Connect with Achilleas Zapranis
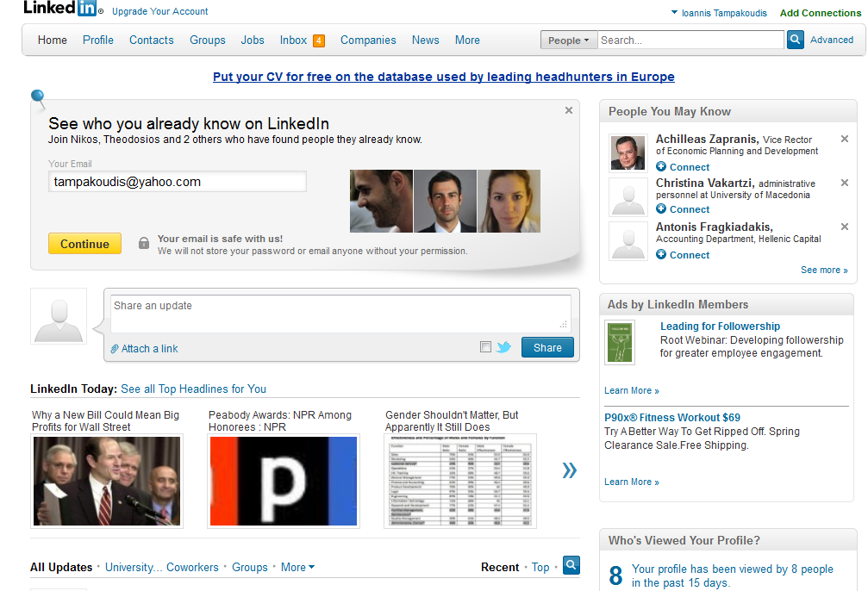Viewport: 868px width, 591px height. pos(690,167)
